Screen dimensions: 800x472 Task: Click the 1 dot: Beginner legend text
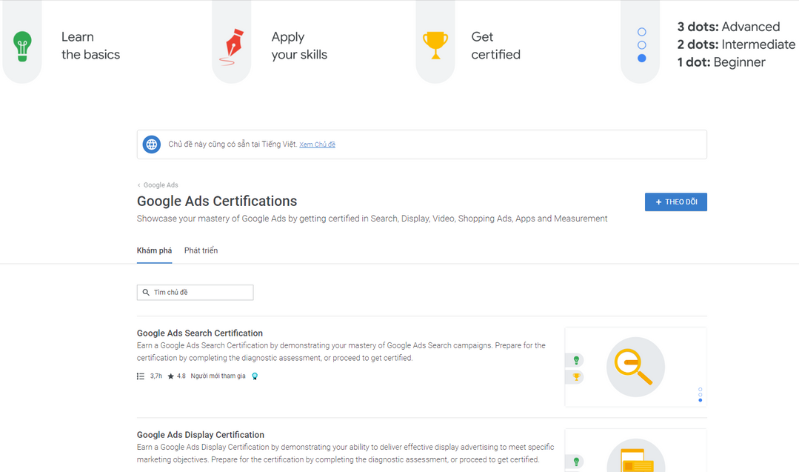pyautogui.click(x=721, y=62)
